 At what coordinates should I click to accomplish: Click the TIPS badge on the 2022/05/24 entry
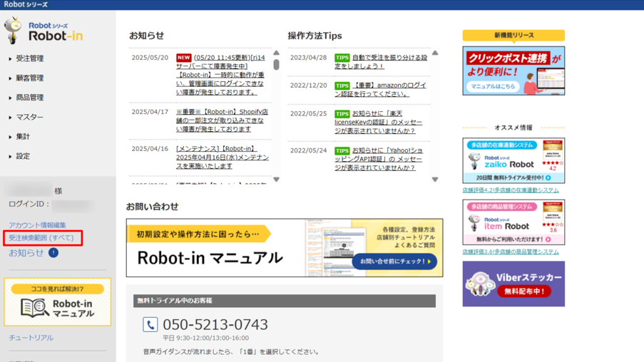pyautogui.click(x=342, y=150)
